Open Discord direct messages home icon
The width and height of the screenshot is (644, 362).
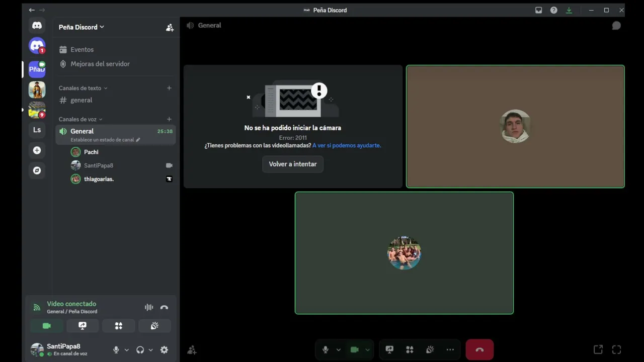[x=37, y=25]
